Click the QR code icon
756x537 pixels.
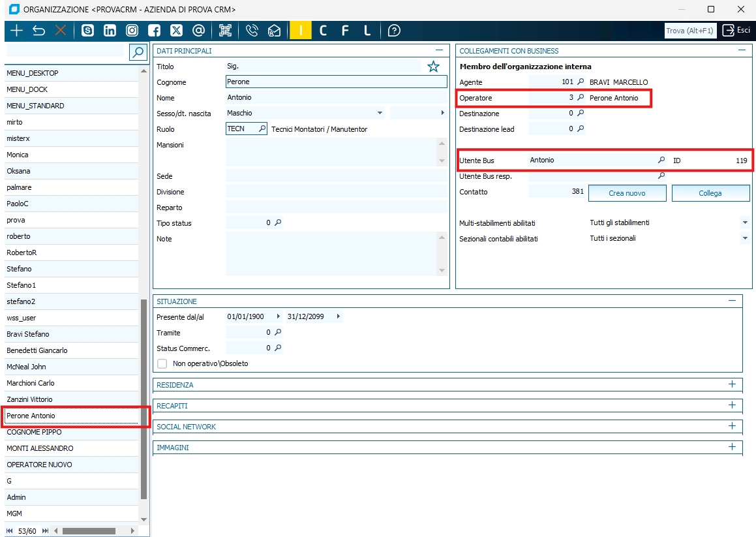pyautogui.click(x=225, y=31)
